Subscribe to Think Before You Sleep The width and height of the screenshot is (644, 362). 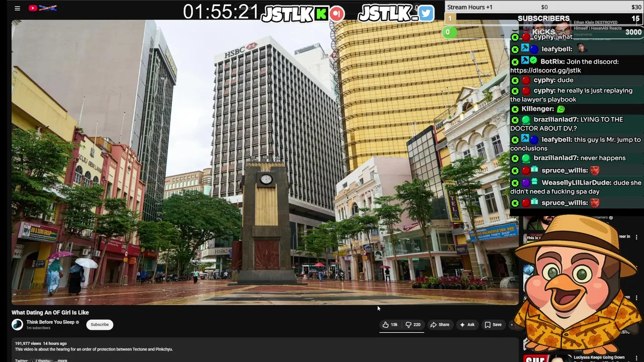point(100,325)
